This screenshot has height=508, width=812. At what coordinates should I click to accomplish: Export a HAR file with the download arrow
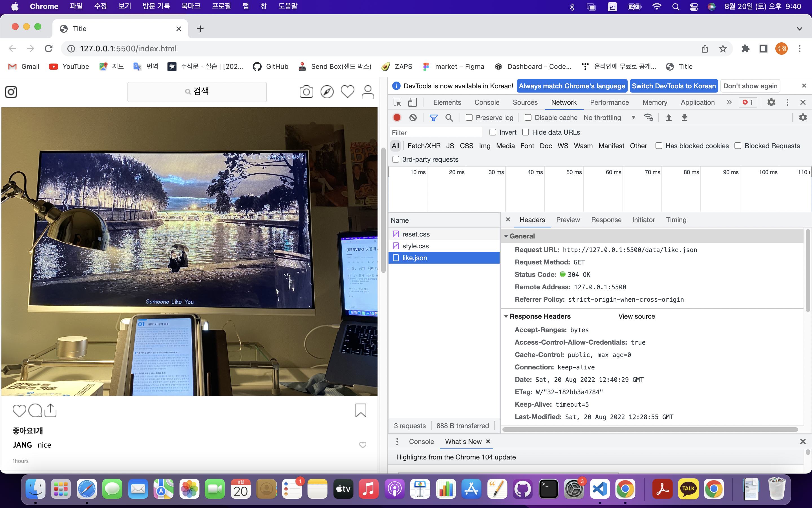[685, 118]
